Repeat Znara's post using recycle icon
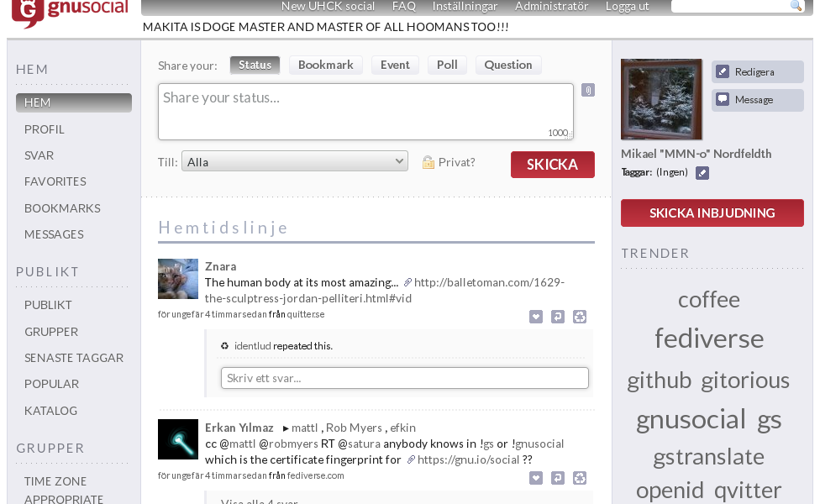 580,317
